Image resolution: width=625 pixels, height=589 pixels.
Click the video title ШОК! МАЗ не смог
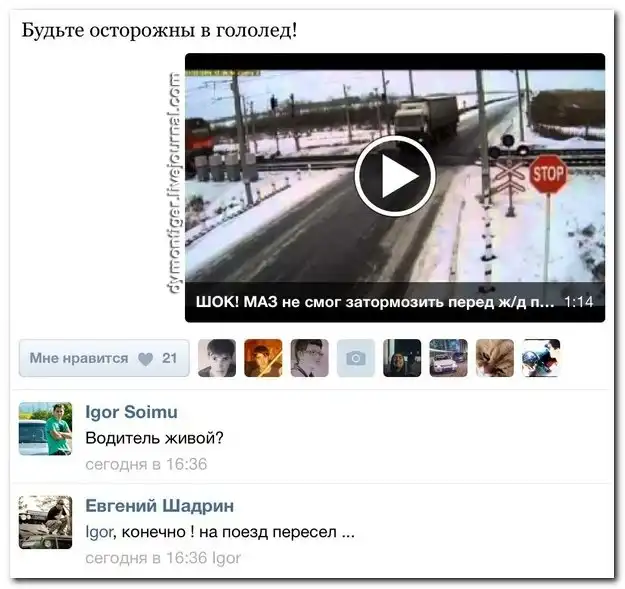[375, 302]
